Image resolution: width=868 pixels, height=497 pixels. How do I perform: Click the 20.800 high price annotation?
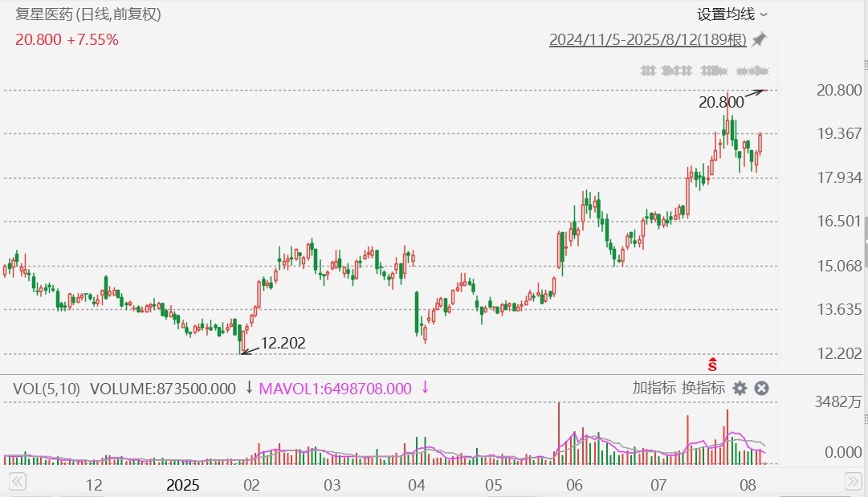click(x=721, y=103)
